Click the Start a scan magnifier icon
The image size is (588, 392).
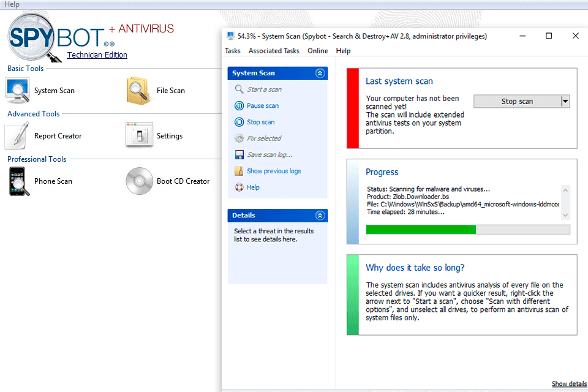[239, 89]
